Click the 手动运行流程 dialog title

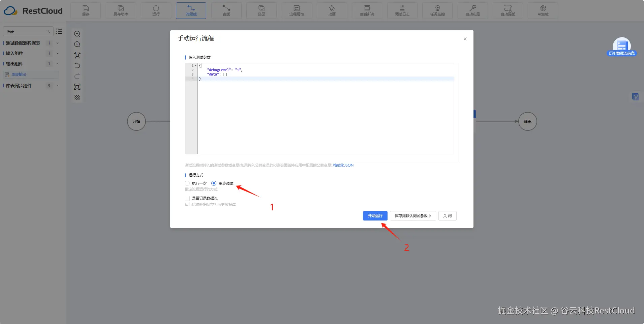tap(196, 38)
